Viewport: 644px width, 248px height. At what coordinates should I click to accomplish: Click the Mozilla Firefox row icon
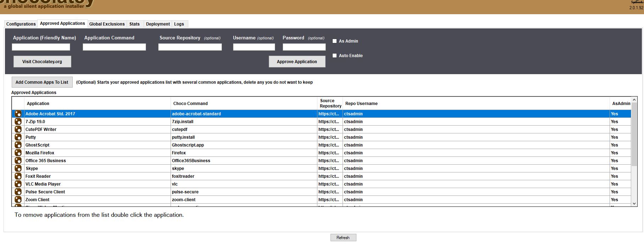(x=18, y=153)
